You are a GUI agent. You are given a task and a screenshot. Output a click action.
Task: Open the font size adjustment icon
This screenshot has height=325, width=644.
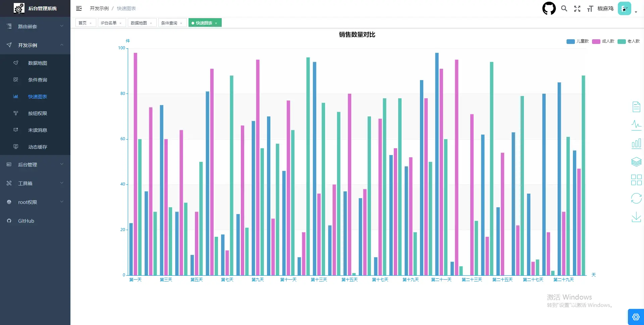pyautogui.click(x=590, y=9)
